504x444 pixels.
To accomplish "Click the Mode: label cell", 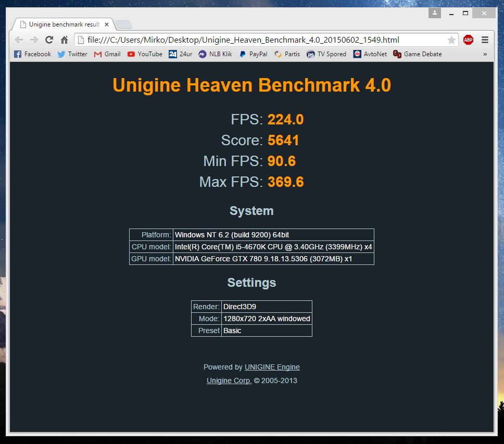I will tap(206, 319).
